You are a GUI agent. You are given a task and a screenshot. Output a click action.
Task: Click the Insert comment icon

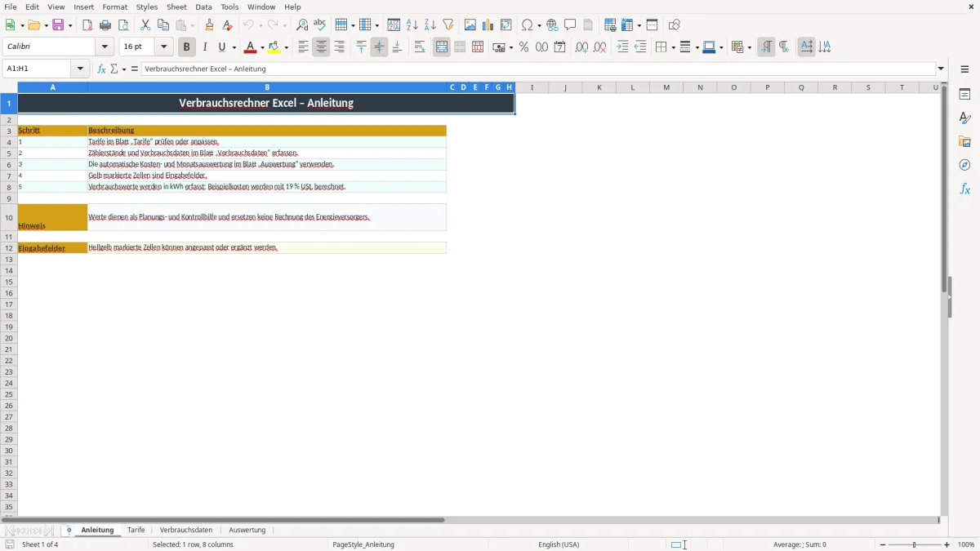(x=570, y=25)
